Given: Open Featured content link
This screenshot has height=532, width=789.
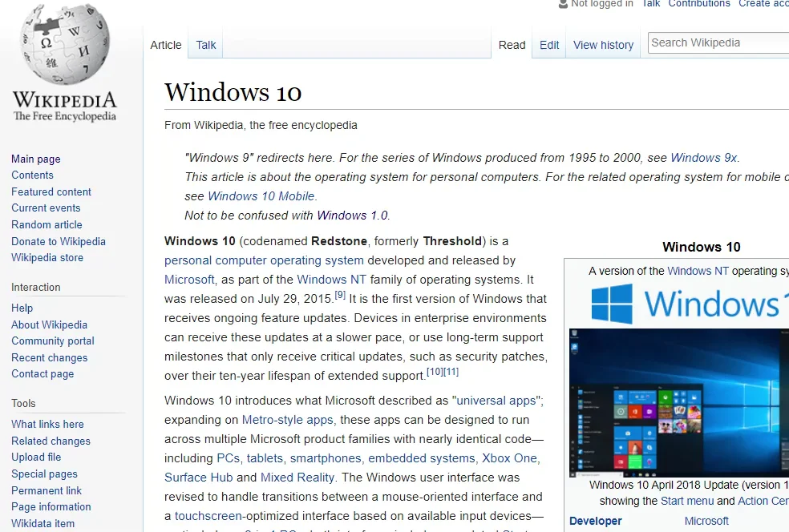Looking at the screenshot, I should tap(51, 191).
